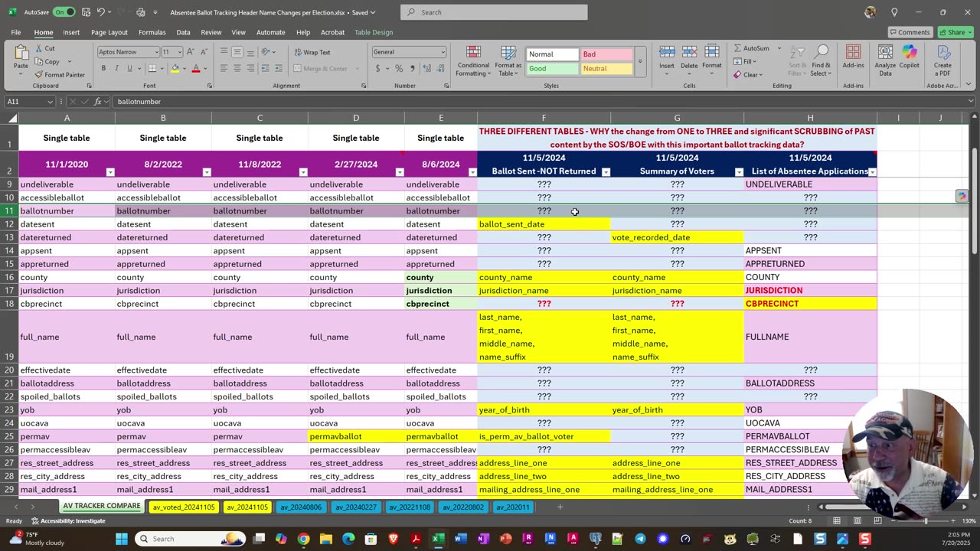This screenshot has width=980, height=551.
Task: Click in the formula bar showing ballotnumber
Action: click(540, 101)
